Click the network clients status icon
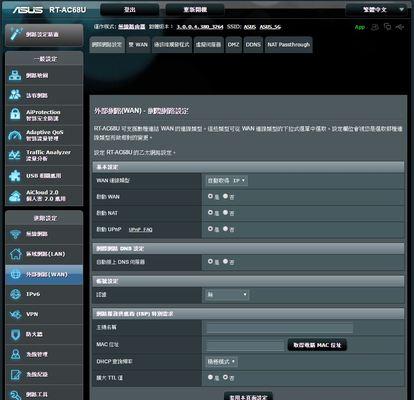Screen dimensions: 414x400 [x=375, y=27]
